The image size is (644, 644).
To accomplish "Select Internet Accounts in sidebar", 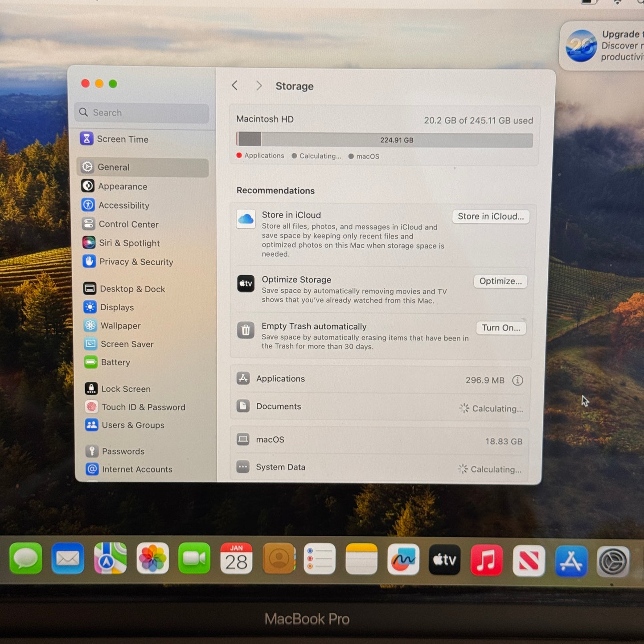I will click(142, 469).
